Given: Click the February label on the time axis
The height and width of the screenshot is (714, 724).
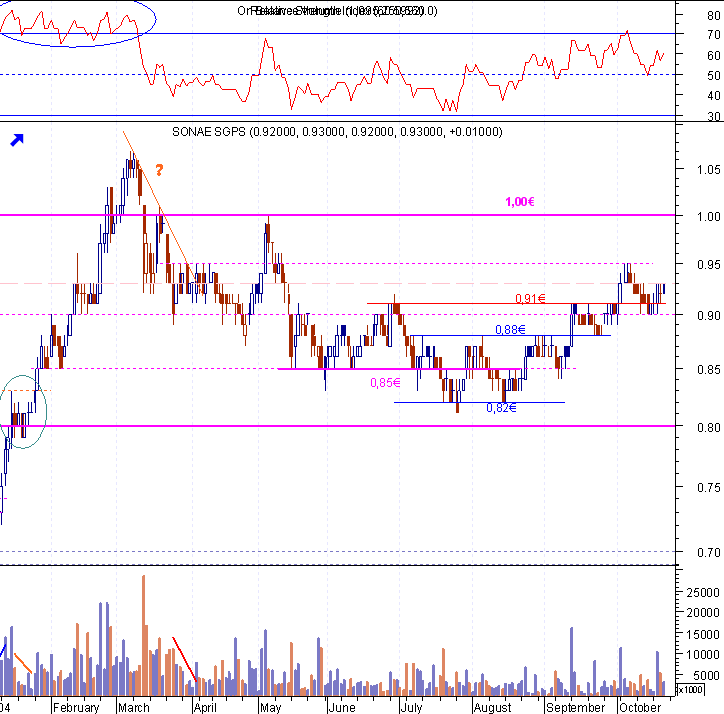Looking at the screenshot, I should click(x=76, y=708).
